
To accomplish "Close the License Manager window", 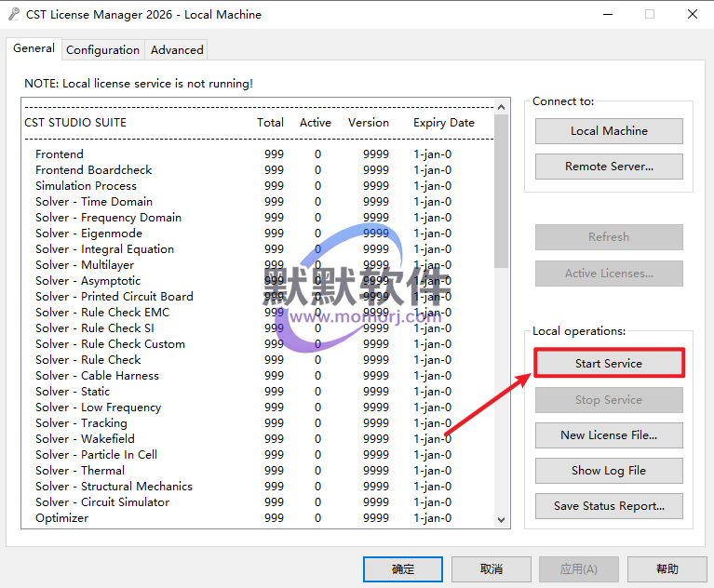I will 692,15.
